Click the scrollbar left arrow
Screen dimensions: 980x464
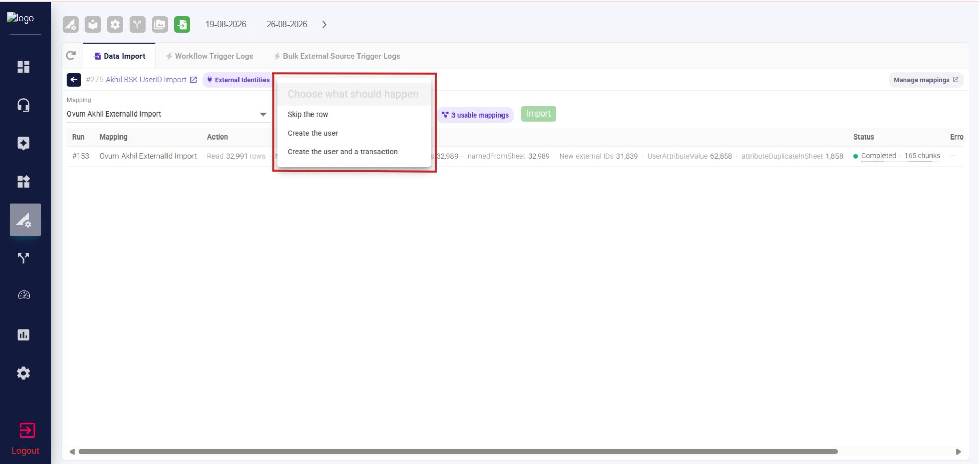point(72,452)
